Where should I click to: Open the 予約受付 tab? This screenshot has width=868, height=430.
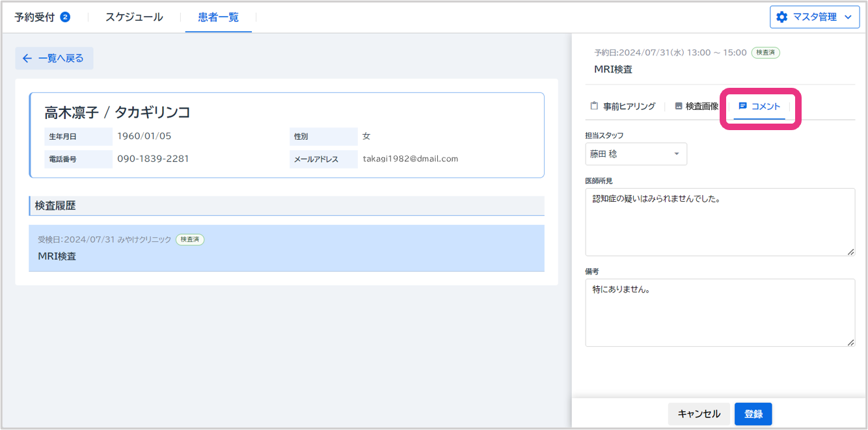36,17
